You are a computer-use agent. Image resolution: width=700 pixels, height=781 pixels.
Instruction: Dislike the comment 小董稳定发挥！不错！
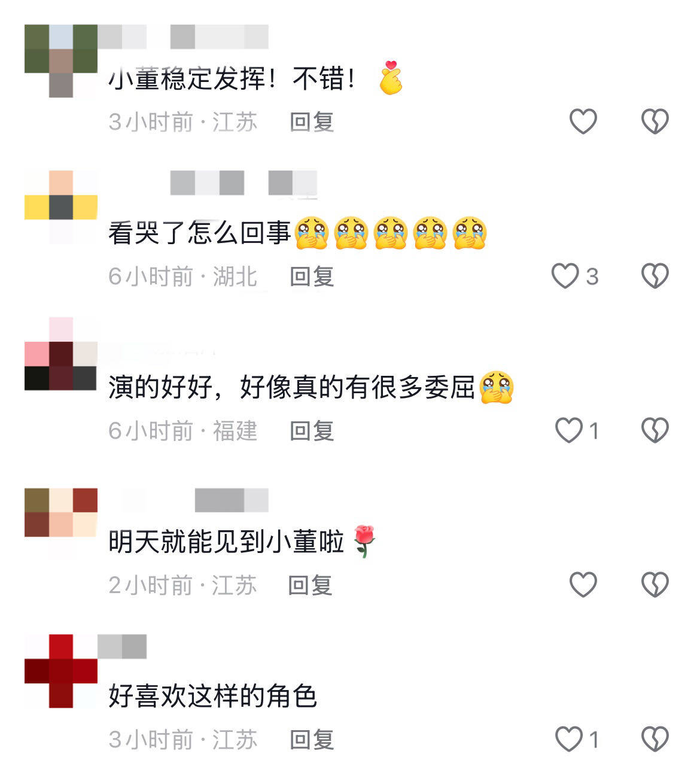click(x=655, y=121)
